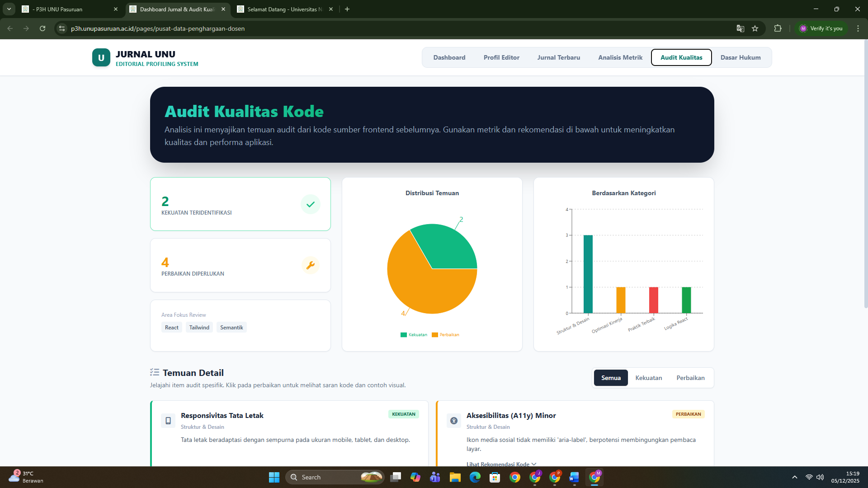Click the Semantik focus tag
This screenshot has height=488, width=868.
231,328
